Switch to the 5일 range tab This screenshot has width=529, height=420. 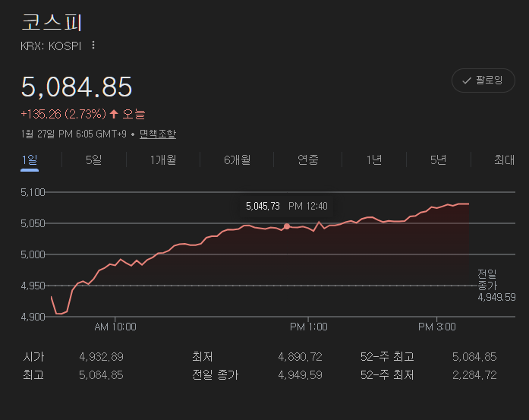click(x=93, y=159)
